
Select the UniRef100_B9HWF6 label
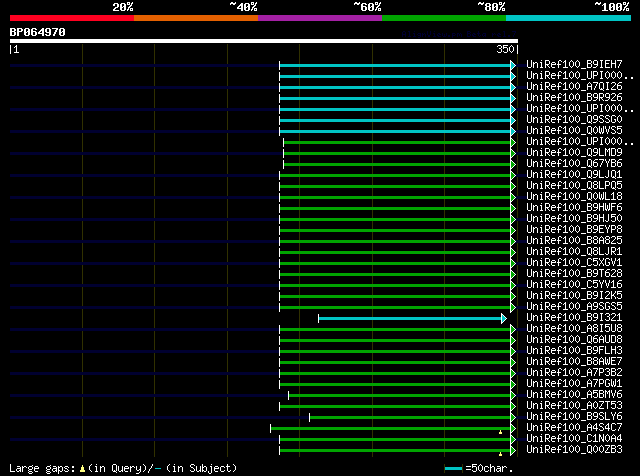pyautogui.click(x=574, y=207)
